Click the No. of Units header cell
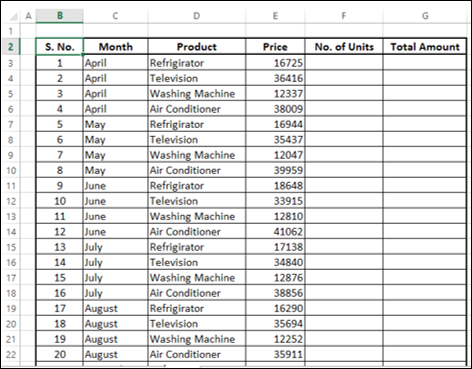 point(344,47)
